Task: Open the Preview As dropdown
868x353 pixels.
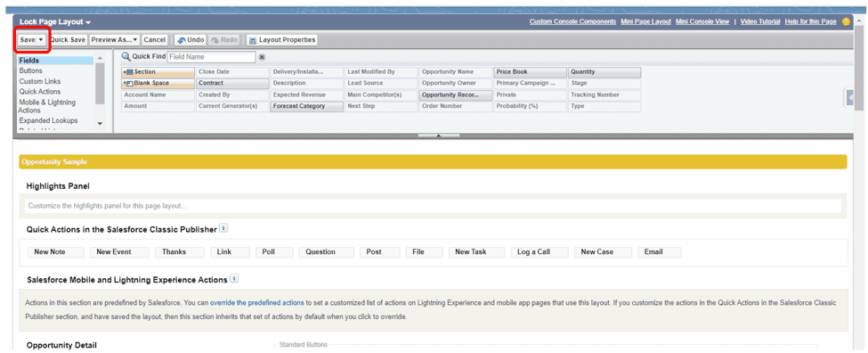Action: [x=115, y=40]
